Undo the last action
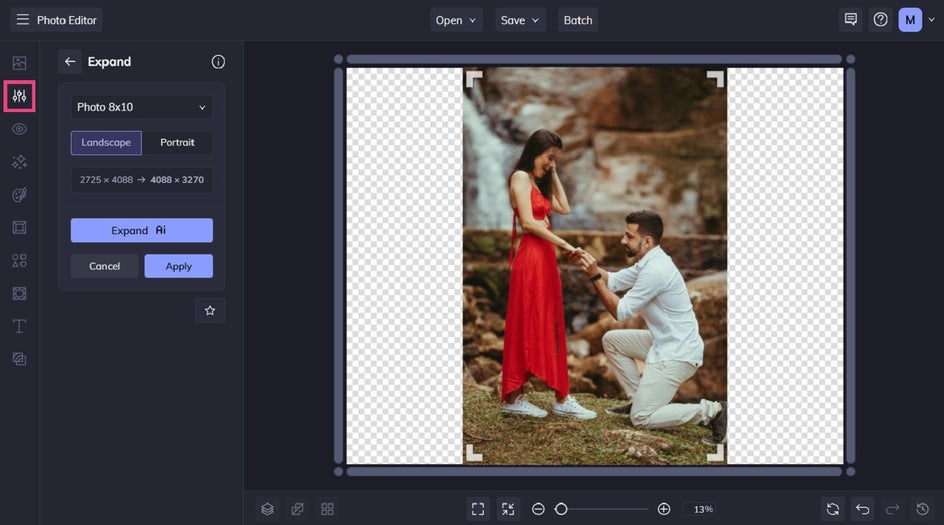 (x=863, y=509)
